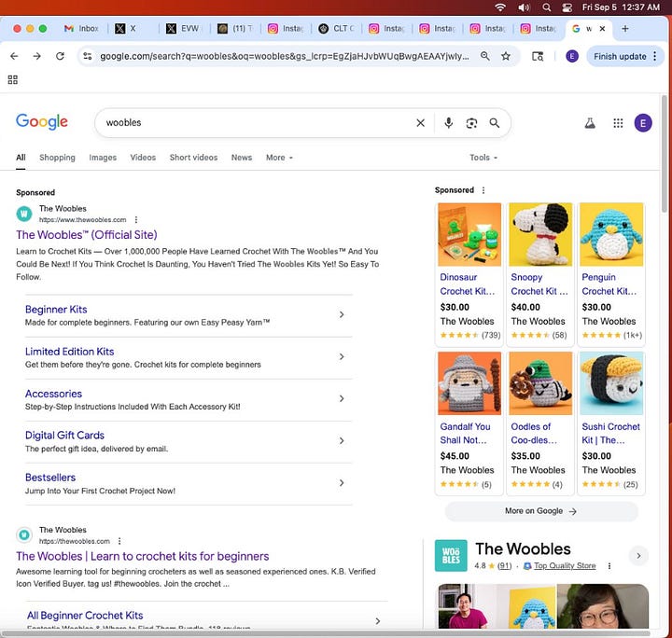Open options next to Sponsored shopping label
The image size is (672, 638).
coord(483,190)
